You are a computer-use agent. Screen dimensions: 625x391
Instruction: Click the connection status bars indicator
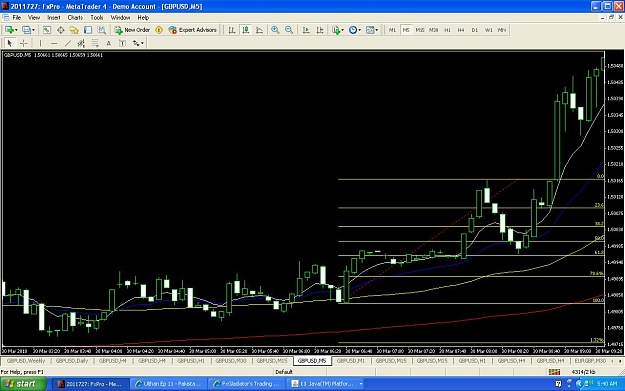point(554,372)
